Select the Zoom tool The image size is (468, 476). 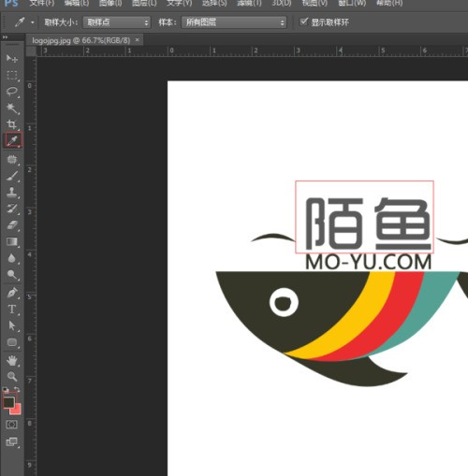[x=12, y=377]
